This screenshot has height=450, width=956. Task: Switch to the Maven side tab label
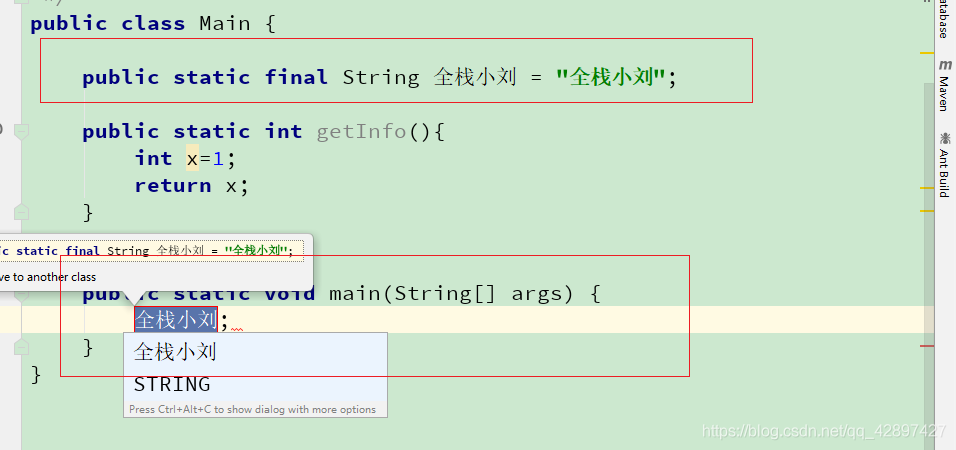944,93
